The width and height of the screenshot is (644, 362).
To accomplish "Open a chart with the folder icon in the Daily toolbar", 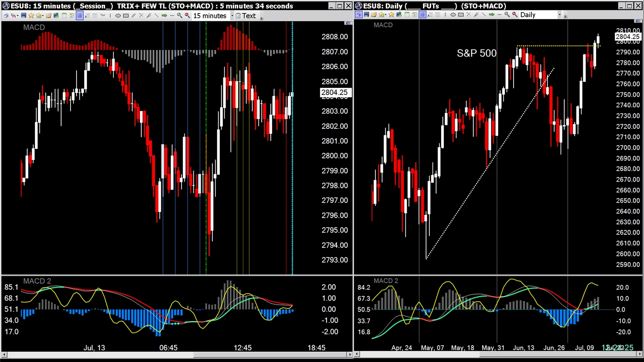I will pos(374,14).
